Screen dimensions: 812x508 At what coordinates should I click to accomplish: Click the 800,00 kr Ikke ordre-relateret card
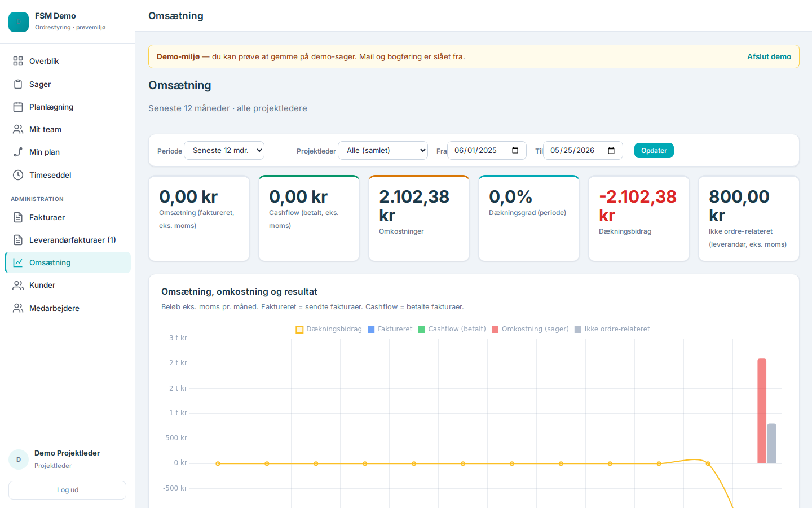point(749,218)
